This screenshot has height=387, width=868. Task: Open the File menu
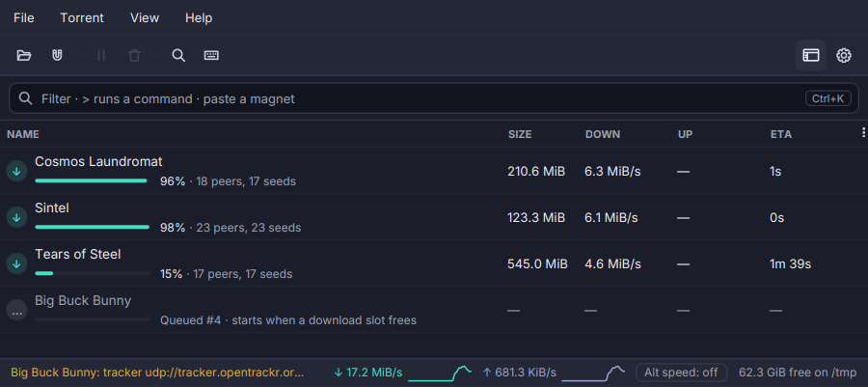click(x=24, y=17)
